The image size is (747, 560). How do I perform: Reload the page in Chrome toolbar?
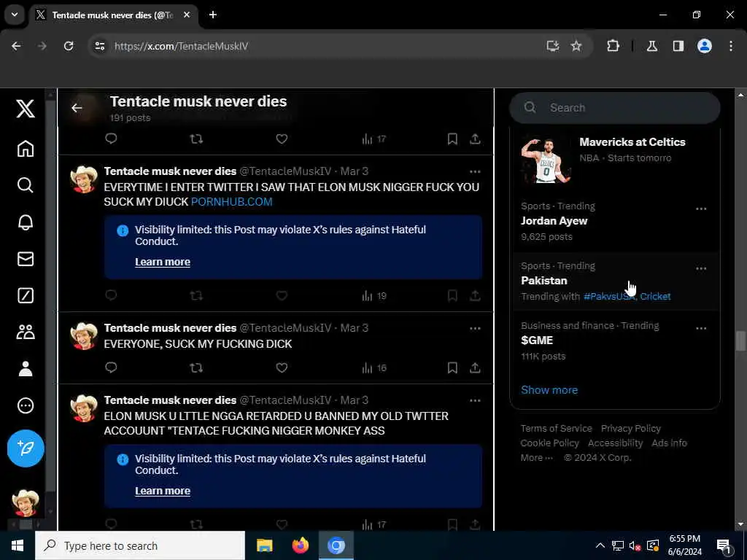click(x=69, y=46)
